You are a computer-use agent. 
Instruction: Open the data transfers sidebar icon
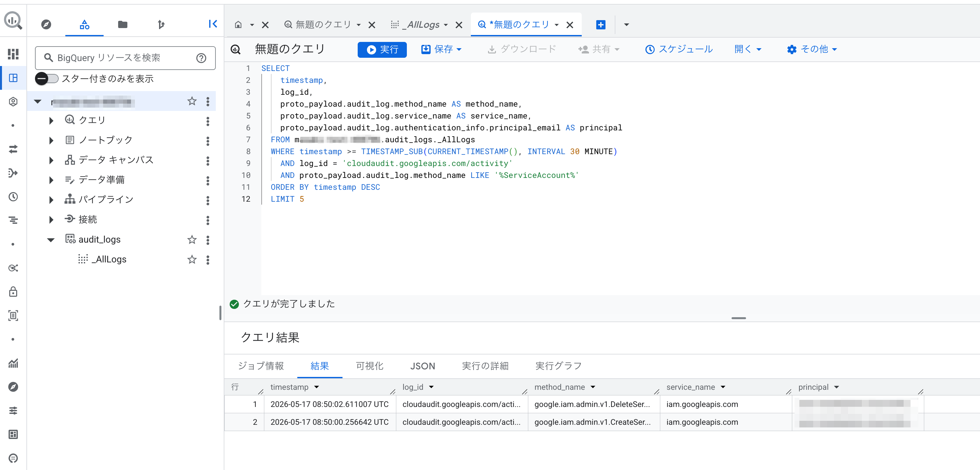[x=13, y=149]
